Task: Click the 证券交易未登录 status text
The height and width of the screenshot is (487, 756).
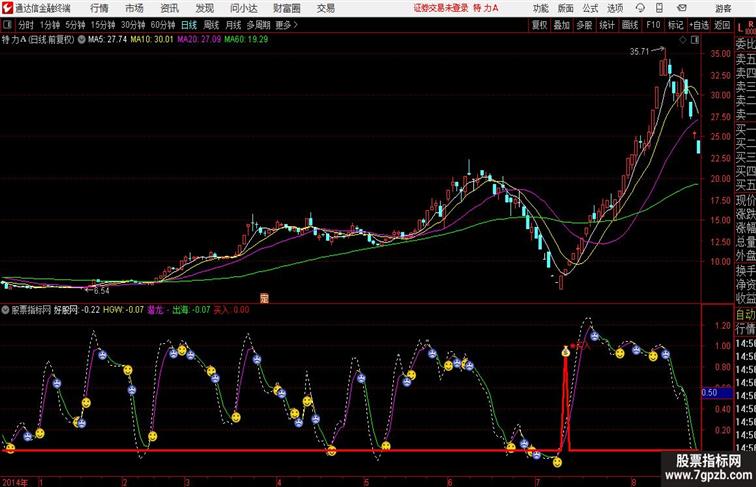Action: [x=441, y=8]
